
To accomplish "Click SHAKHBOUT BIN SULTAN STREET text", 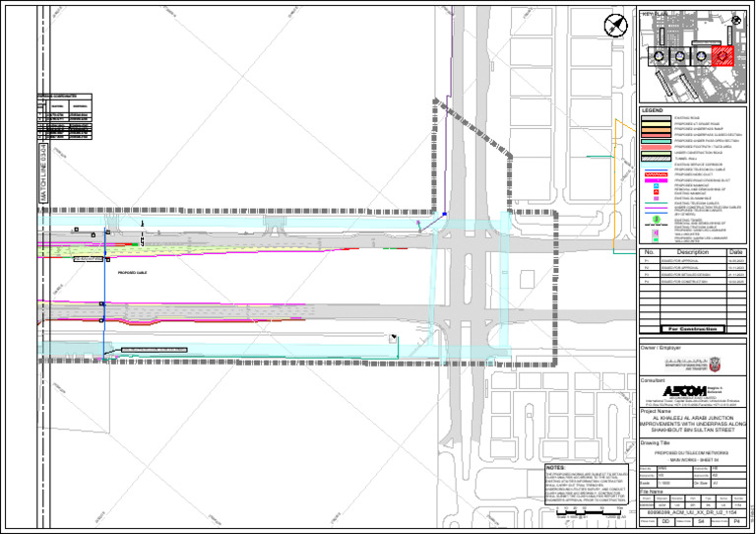I will (693, 430).
